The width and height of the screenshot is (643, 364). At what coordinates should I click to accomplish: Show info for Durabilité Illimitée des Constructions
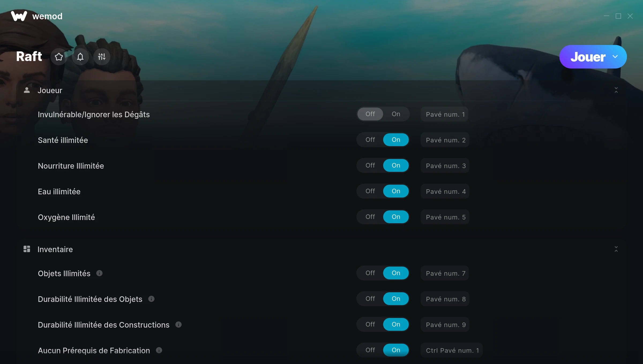pos(178,324)
